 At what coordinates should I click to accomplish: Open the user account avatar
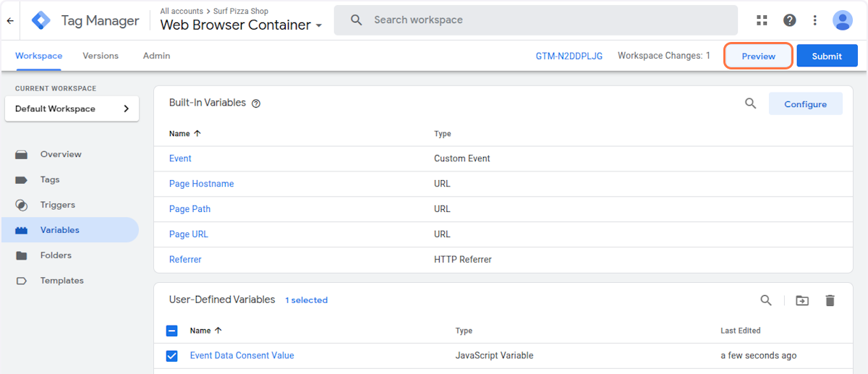coord(843,20)
